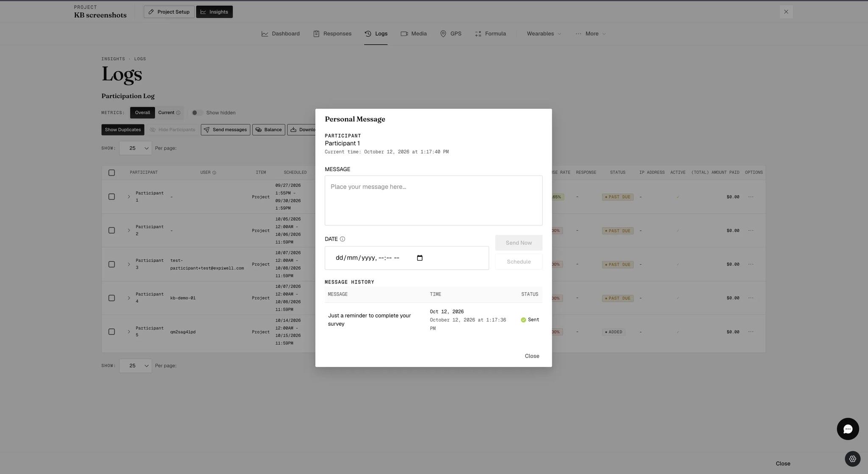Click the info icon next to Current metric
868x474 pixels.
[x=178, y=113]
